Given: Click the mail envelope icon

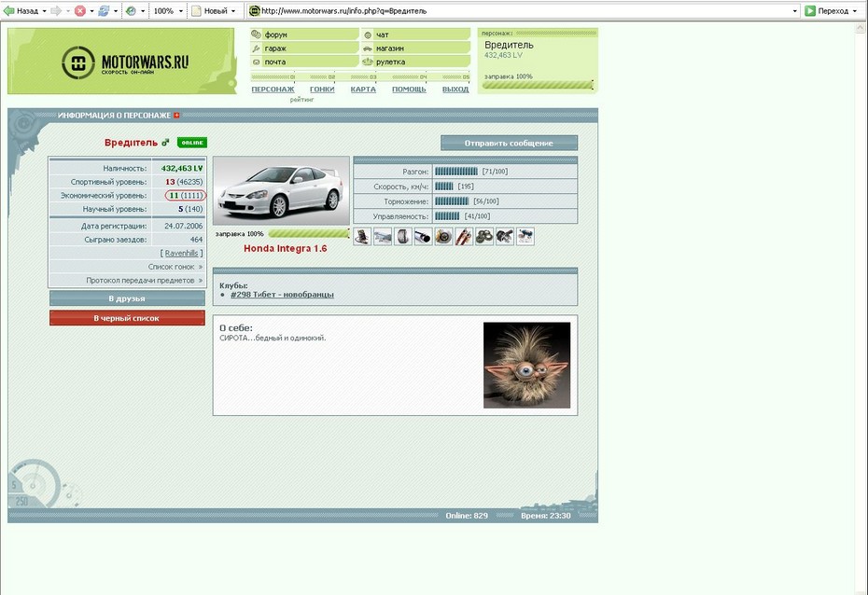Looking at the screenshot, I should (x=256, y=62).
